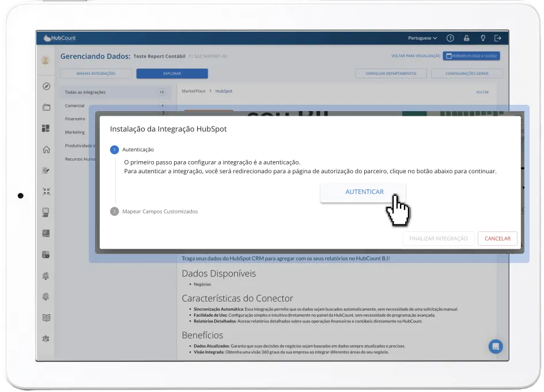Open Gerenciar Departamentos
Viewport: 544px width, 392px height.
(x=391, y=74)
